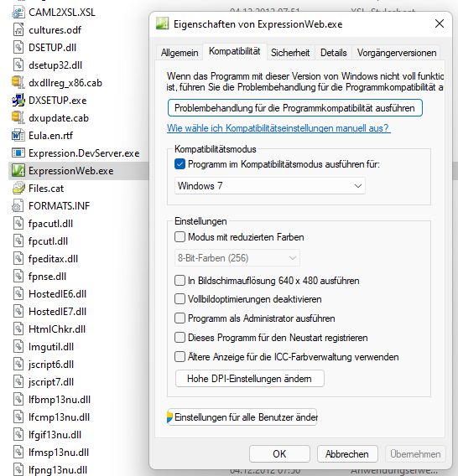Click the dsetup32.dll file icon
This screenshot has height=476, width=458.
[18, 65]
